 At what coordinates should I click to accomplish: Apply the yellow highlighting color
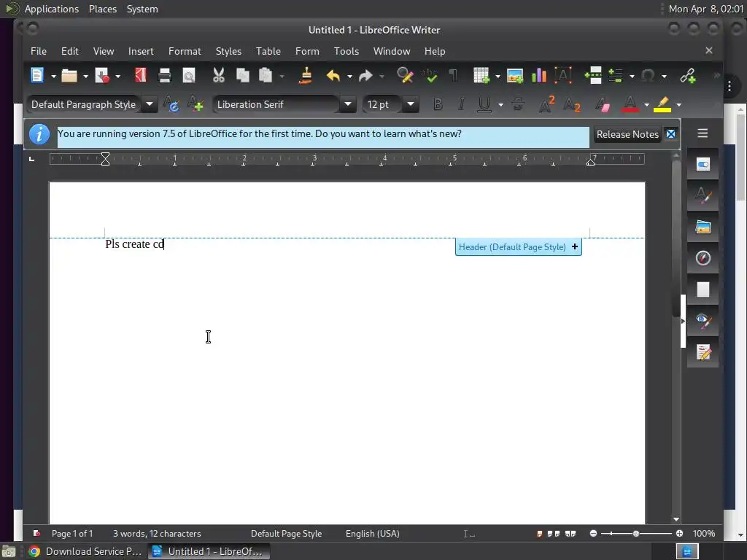pyautogui.click(x=662, y=104)
